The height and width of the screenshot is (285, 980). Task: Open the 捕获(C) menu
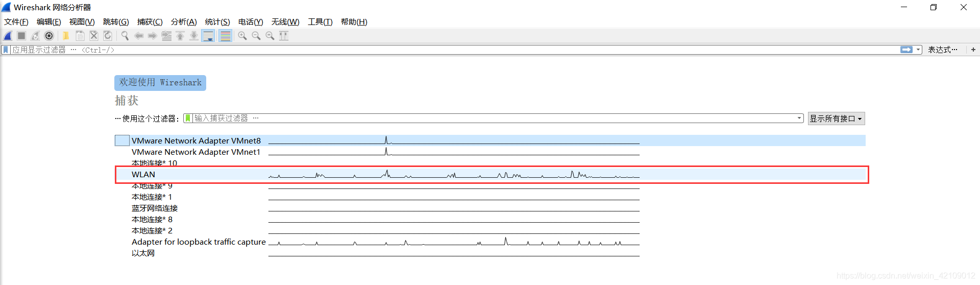coord(150,21)
